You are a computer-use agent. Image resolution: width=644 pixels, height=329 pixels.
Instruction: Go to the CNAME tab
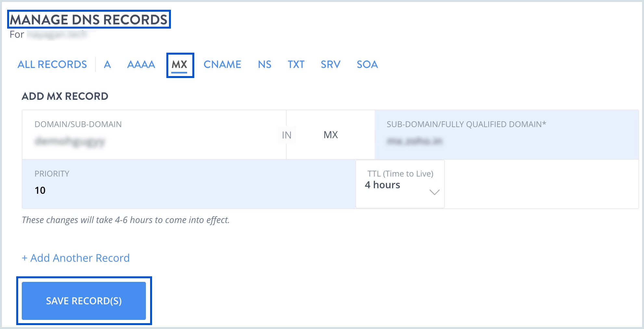[222, 64]
